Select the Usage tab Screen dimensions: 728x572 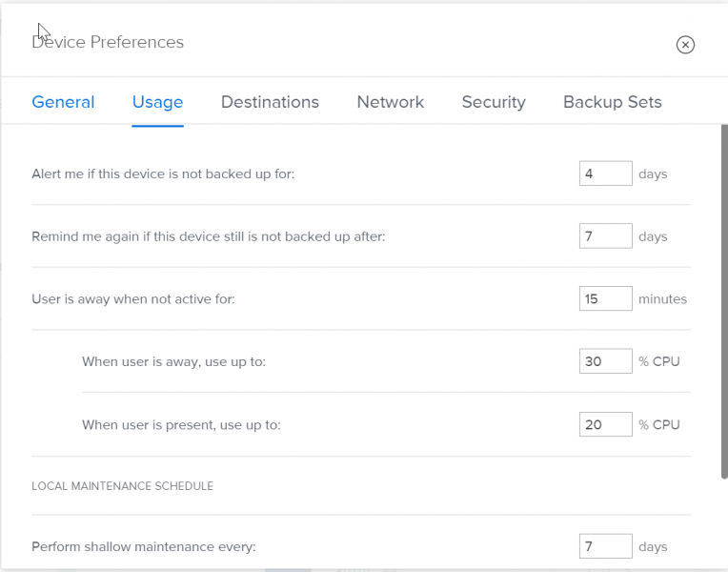click(157, 102)
